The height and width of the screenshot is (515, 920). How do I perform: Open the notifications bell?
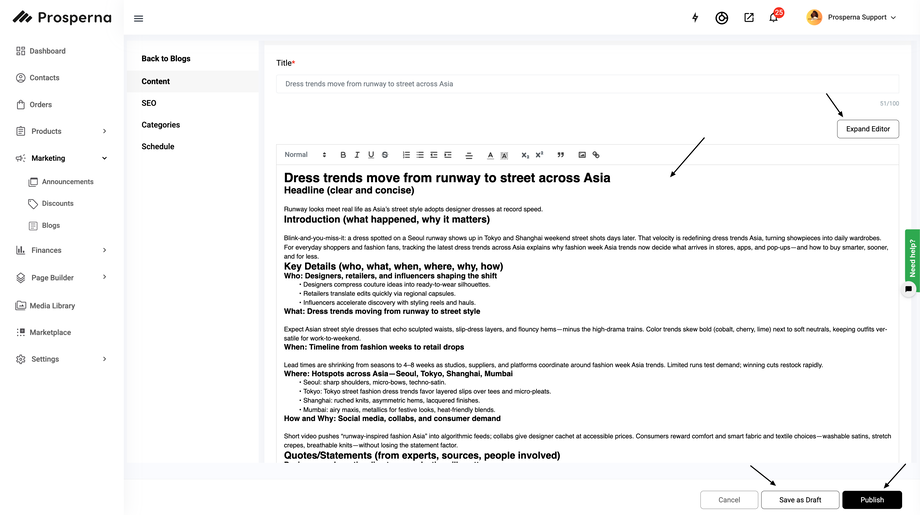(774, 17)
